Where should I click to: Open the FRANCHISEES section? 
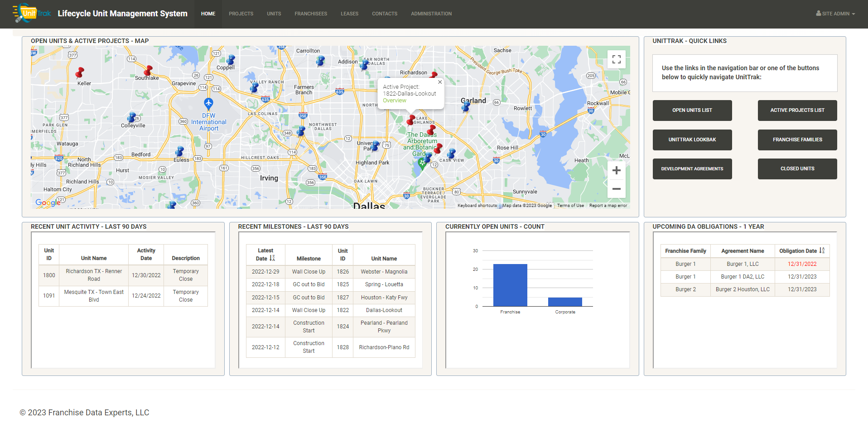click(x=311, y=14)
